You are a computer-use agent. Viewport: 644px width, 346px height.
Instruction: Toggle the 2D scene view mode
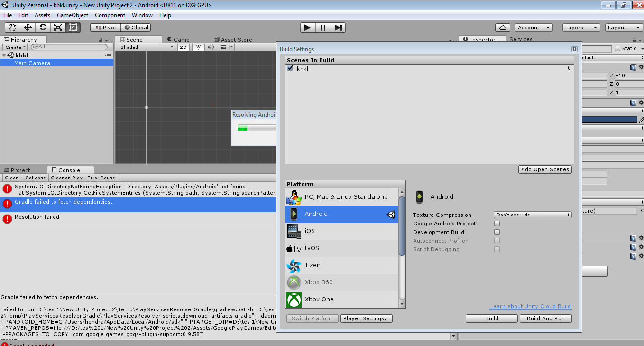pos(183,47)
